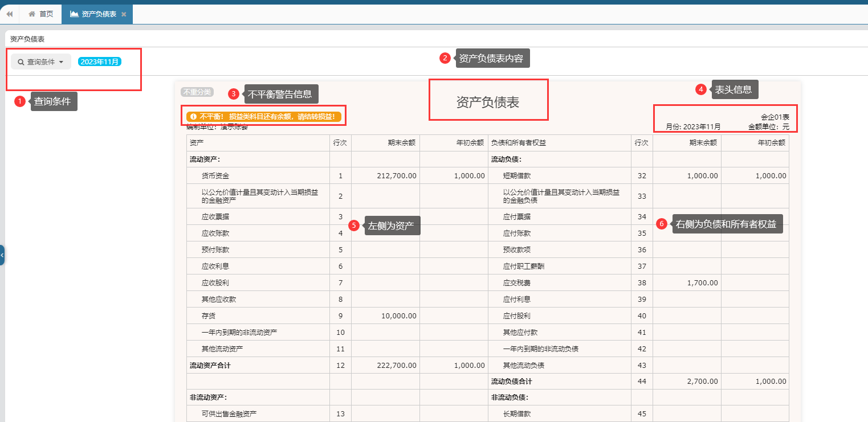Click the 金额单位: 元 header text
The width and height of the screenshot is (868, 422).
coord(769,126)
